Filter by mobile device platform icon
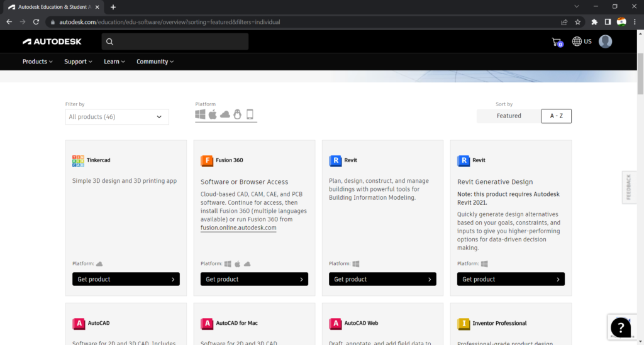The image size is (644, 345). point(250,114)
